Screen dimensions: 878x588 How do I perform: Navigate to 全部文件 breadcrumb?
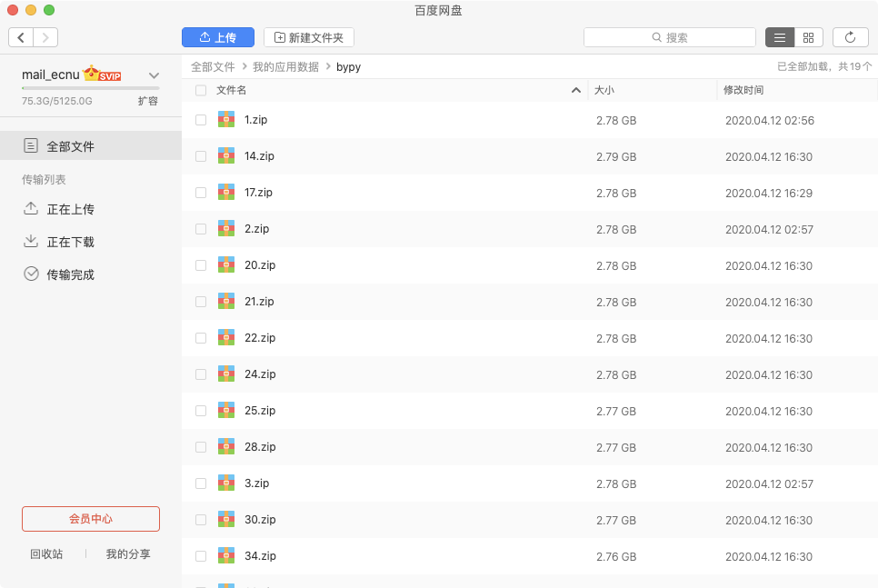[213, 66]
